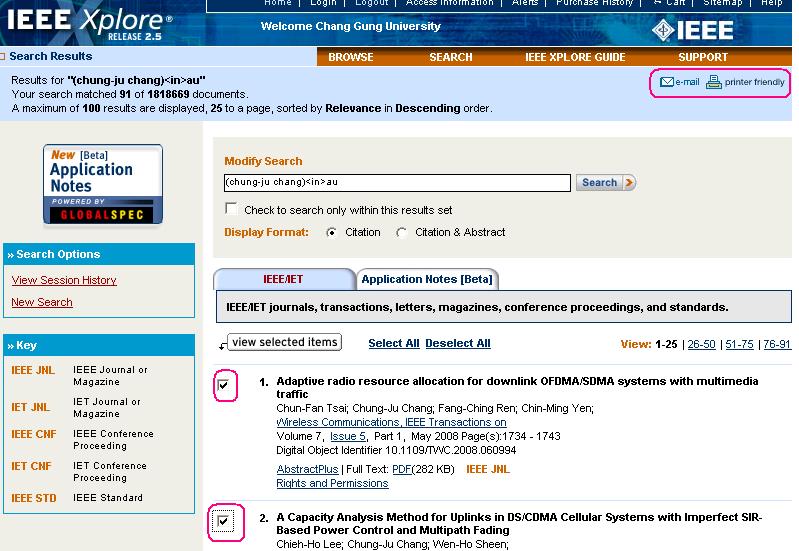This screenshot has height=551, width=799.
Task: Click the IEEE JNL key label
Action: point(33,371)
